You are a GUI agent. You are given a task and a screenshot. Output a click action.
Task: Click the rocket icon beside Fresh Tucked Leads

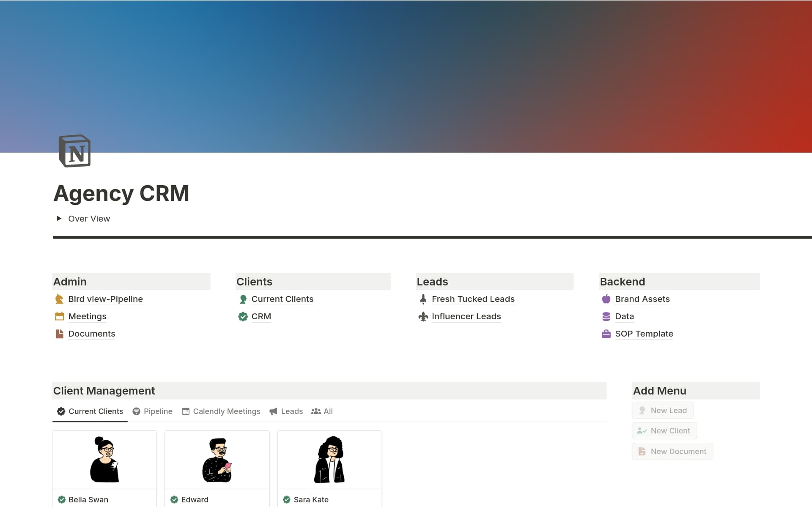[423, 299]
